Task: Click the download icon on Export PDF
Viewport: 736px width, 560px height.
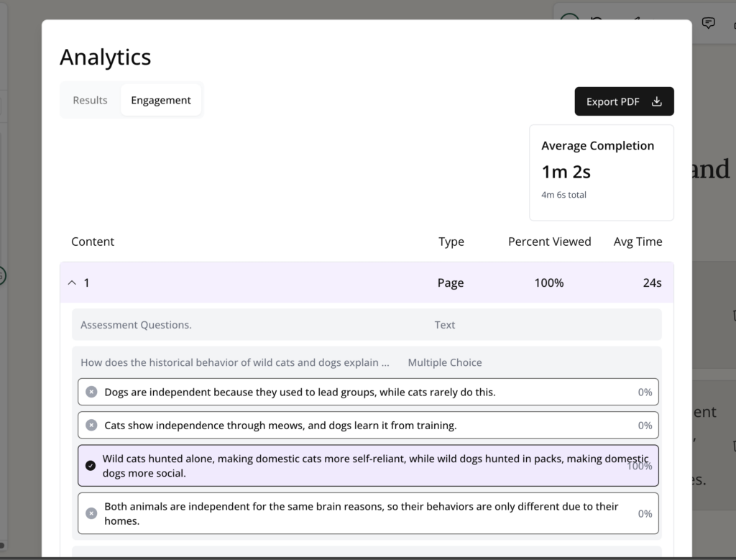Action: pos(656,101)
